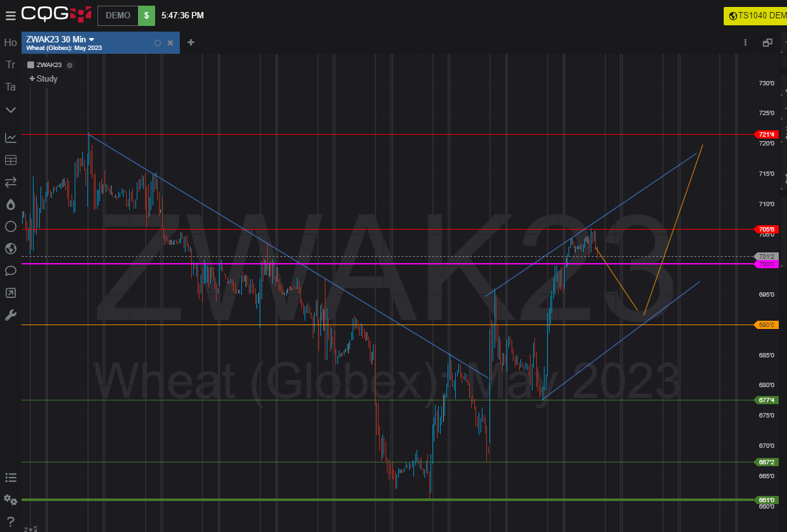Select the Ho sidebar item
Image resolution: width=787 pixels, height=532 pixels.
click(11, 43)
